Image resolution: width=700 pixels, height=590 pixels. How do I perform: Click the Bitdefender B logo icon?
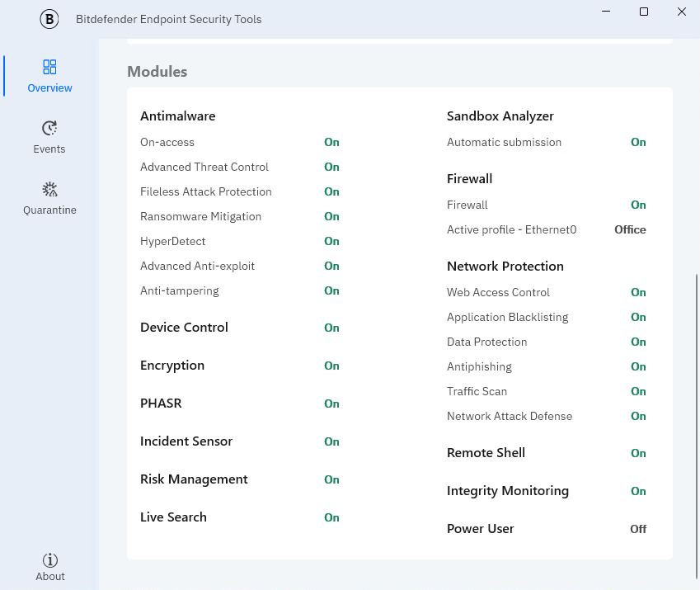[x=49, y=19]
